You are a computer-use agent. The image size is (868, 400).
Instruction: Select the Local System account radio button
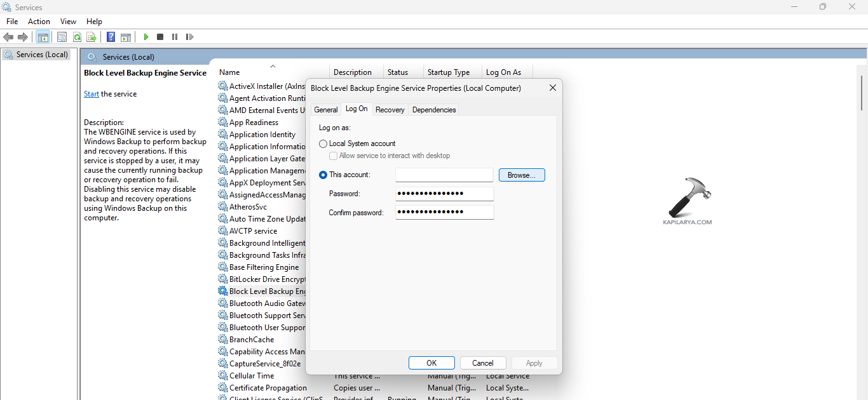click(323, 143)
